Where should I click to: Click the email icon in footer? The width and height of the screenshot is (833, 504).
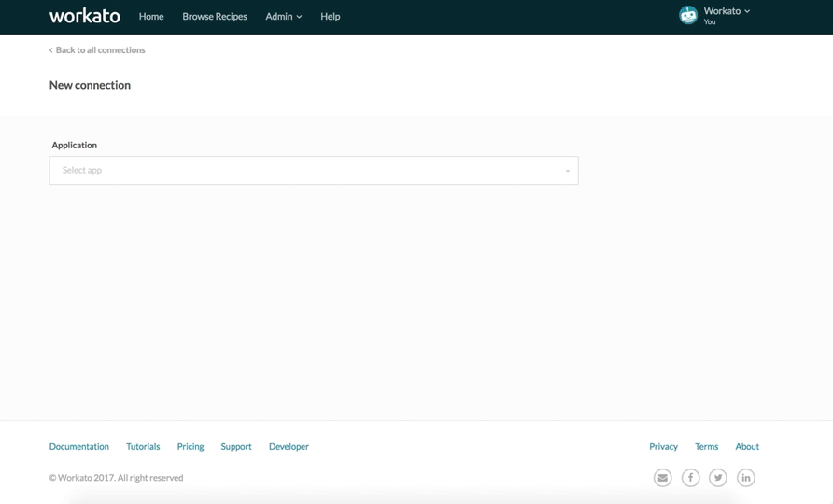[662, 478]
